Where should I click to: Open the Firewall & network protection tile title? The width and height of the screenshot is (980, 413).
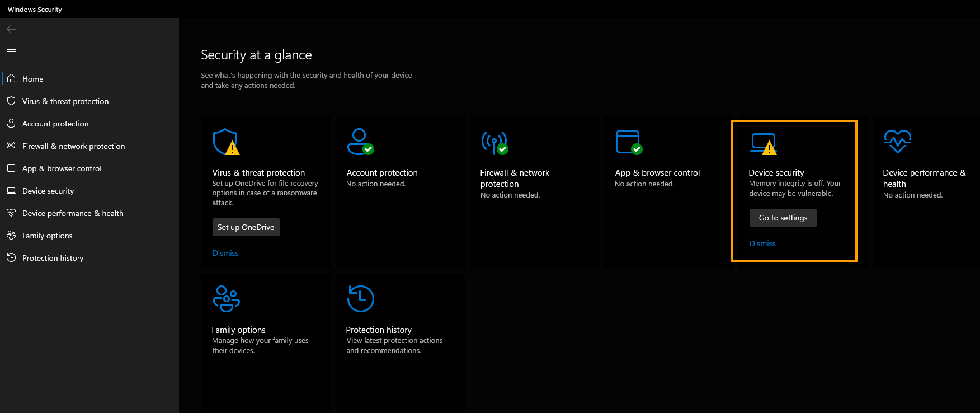coord(515,179)
